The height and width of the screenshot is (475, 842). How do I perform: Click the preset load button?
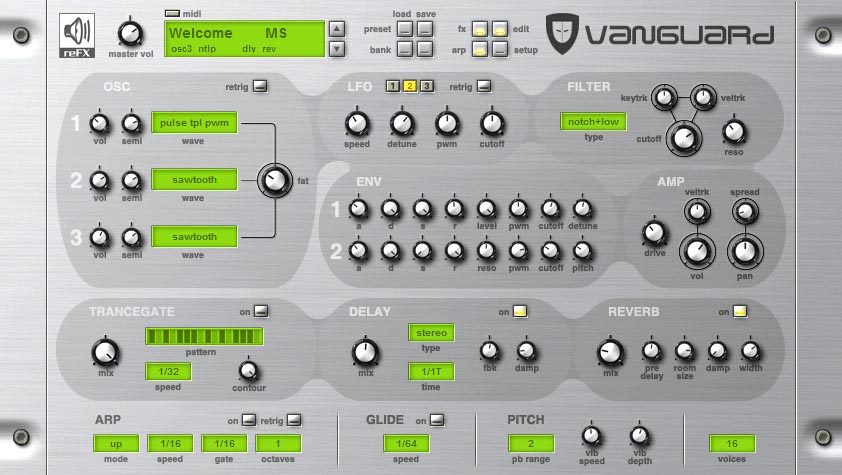click(x=405, y=29)
